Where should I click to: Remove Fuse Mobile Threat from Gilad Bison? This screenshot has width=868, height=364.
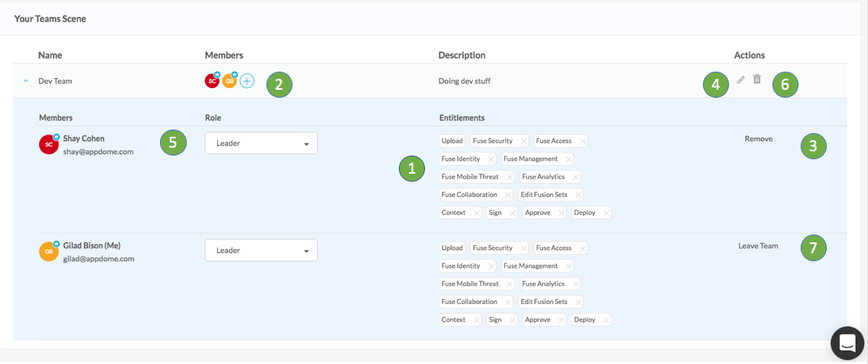point(508,284)
